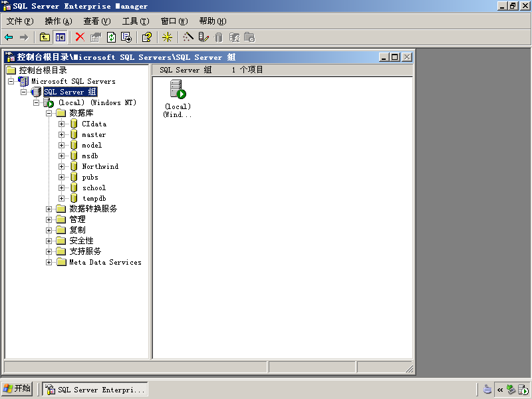The image size is (532, 399).
Task: Select (local) server icon in right pane
Action: [x=178, y=89]
